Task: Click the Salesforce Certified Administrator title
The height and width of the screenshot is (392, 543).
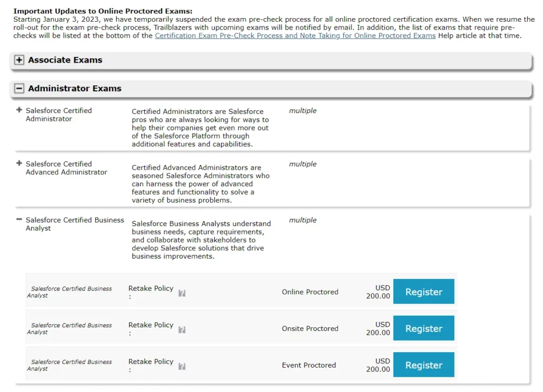Action: (59, 115)
